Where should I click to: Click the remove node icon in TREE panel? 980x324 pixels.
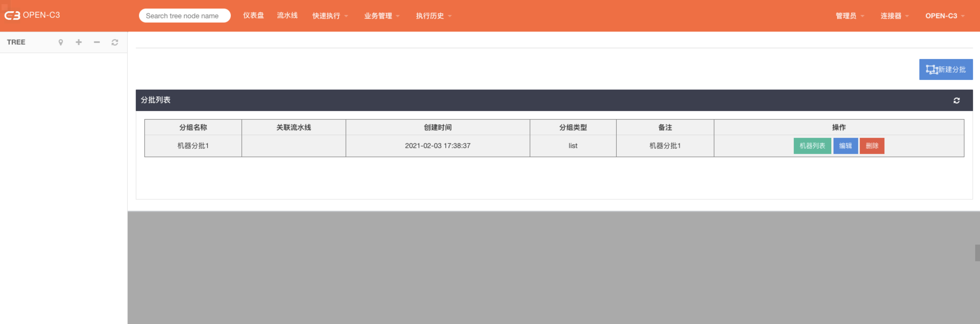point(96,42)
